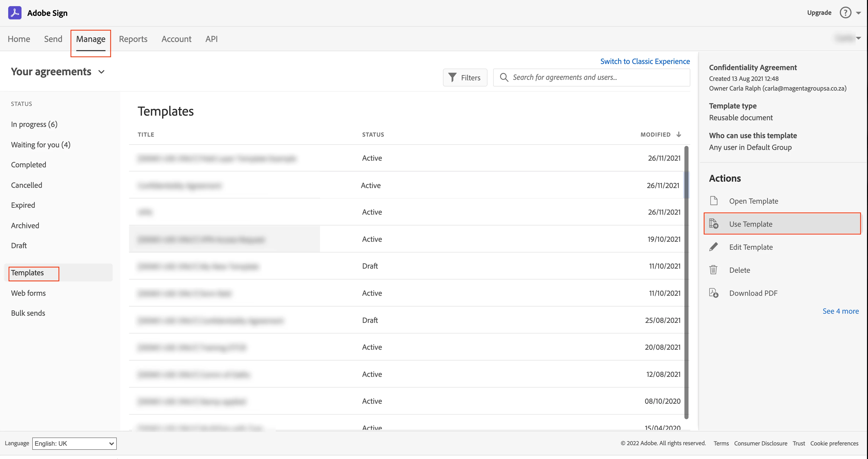Select Web forms in status sidebar
868x459 pixels.
click(28, 293)
